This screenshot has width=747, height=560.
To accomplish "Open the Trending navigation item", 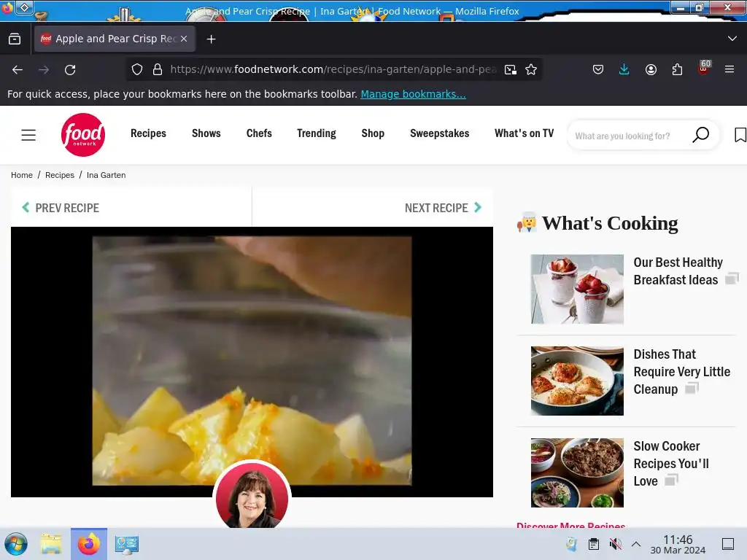I will 317,133.
